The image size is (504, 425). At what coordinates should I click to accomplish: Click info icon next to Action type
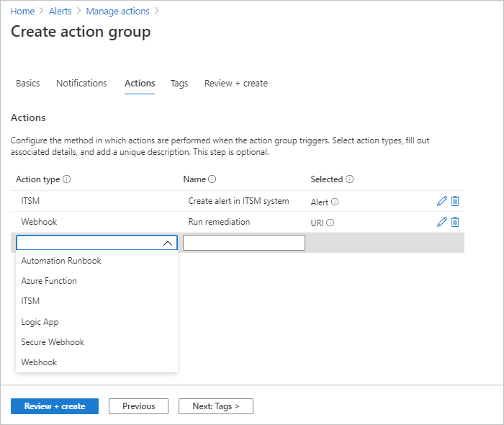[66, 179]
